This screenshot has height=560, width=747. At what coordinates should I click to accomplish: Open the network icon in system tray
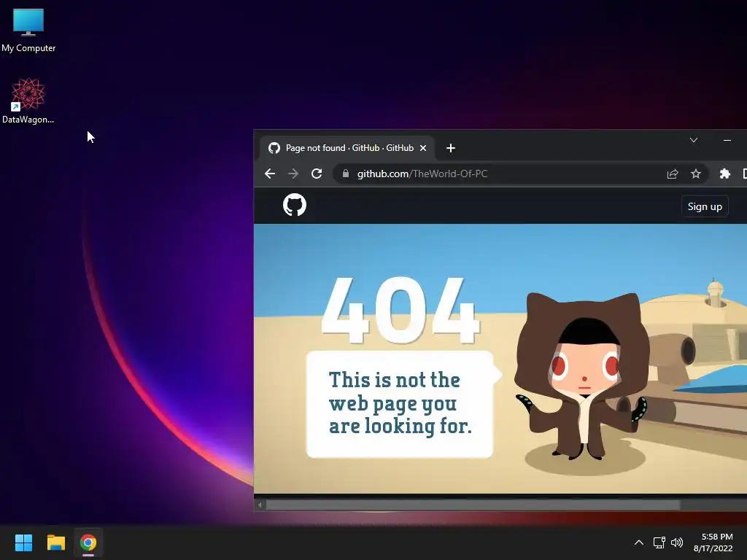(x=659, y=542)
